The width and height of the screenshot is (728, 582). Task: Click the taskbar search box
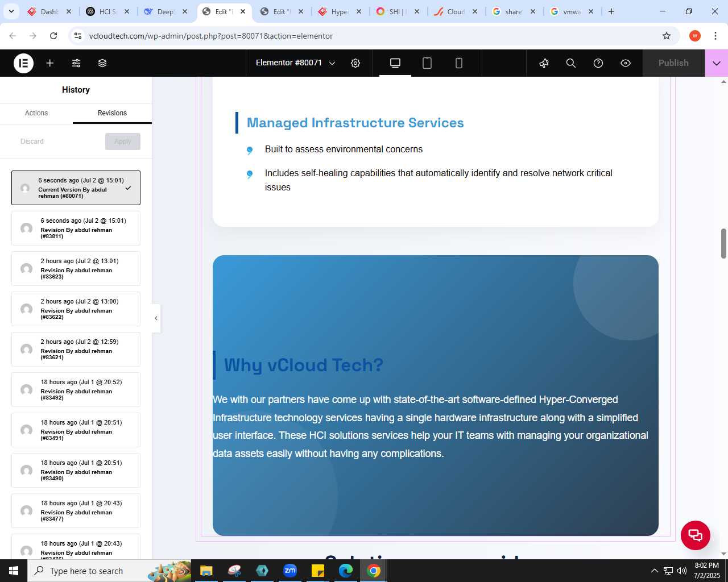[x=109, y=571]
